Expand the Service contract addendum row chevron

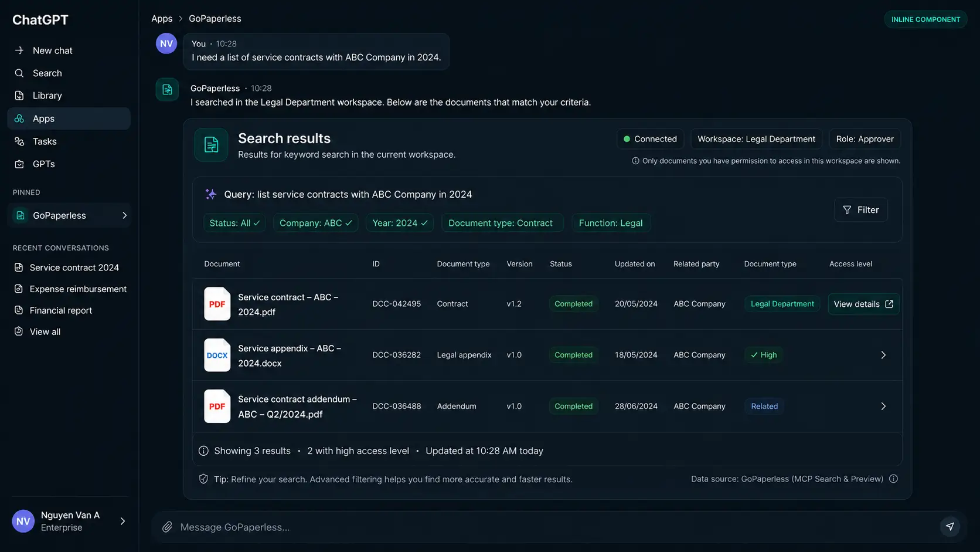pyautogui.click(x=883, y=406)
